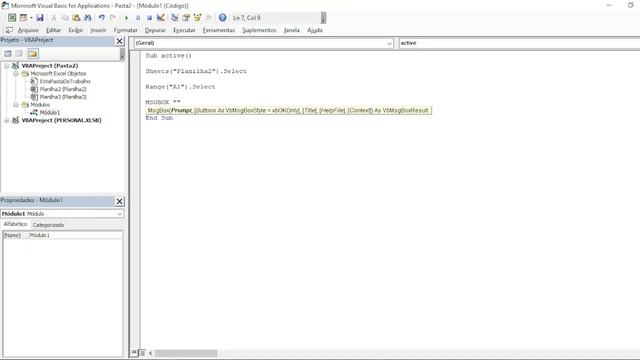Screen dimensions: 640x360
Task: Click the Full Module View button
Action: (x=142, y=353)
